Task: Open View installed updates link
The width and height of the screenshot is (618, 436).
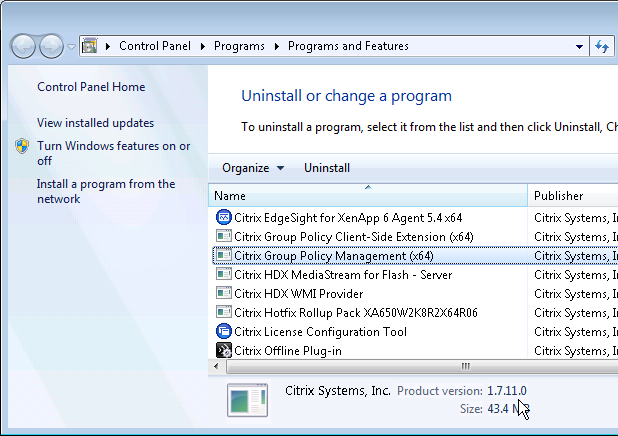Action: 95,123
